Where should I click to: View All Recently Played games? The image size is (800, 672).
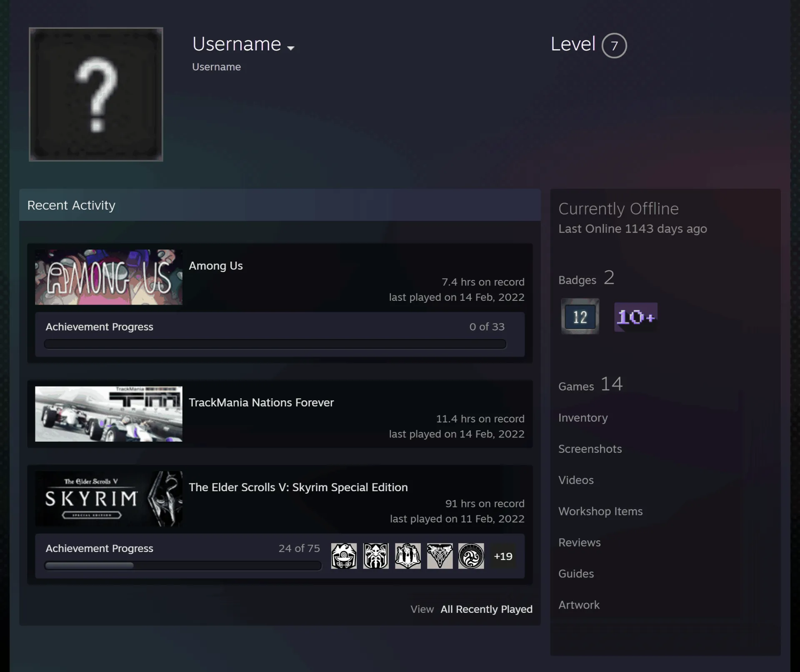[487, 609]
